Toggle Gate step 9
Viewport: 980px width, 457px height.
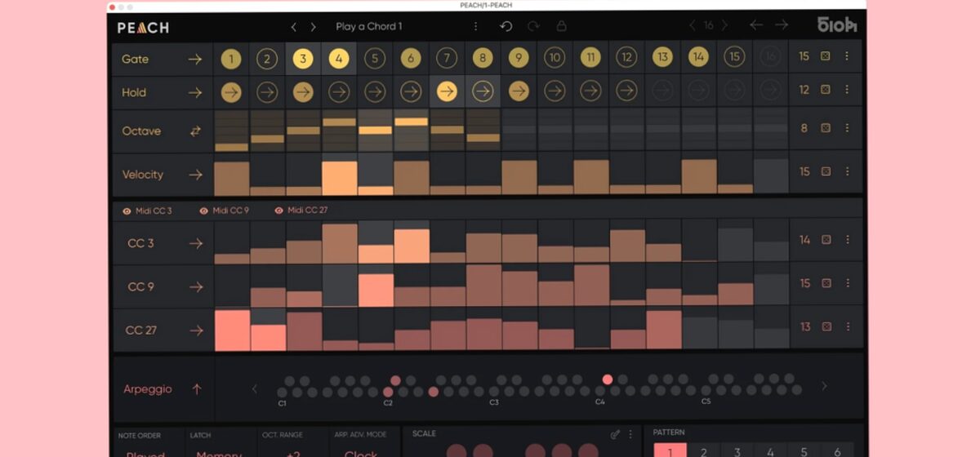[519, 59]
